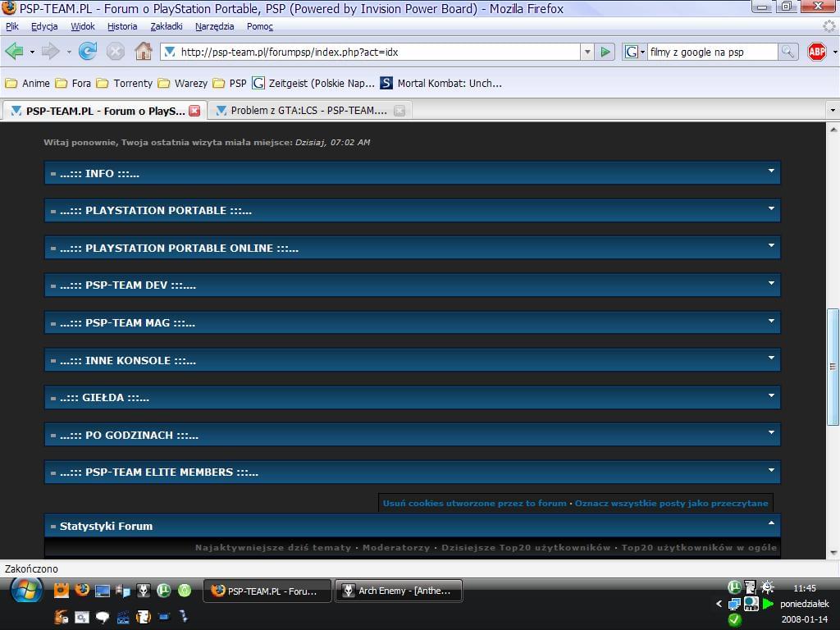Open Dzisiejsze Top20 użytkowników link
Screen dimensions: 840x630
click(526, 547)
